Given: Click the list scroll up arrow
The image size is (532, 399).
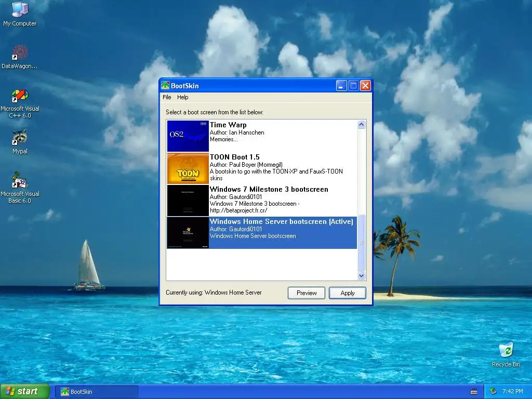Looking at the screenshot, I should pos(362,125).
